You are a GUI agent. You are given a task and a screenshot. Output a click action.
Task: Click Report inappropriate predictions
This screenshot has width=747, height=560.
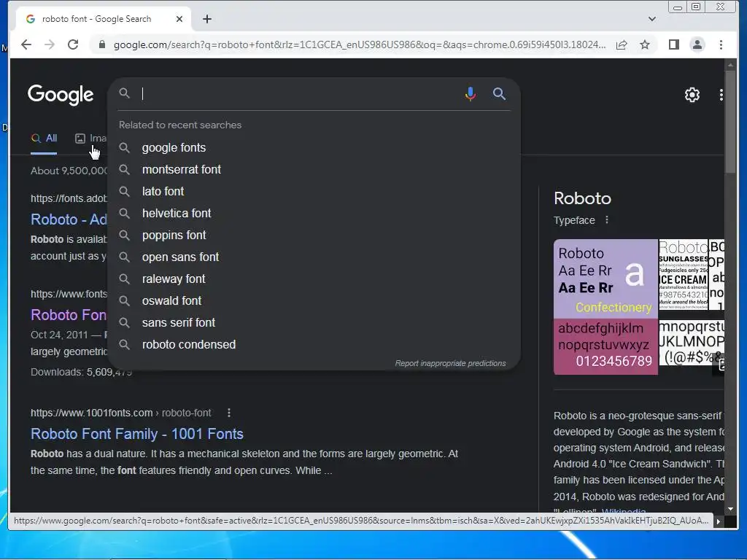coord(450,363)
